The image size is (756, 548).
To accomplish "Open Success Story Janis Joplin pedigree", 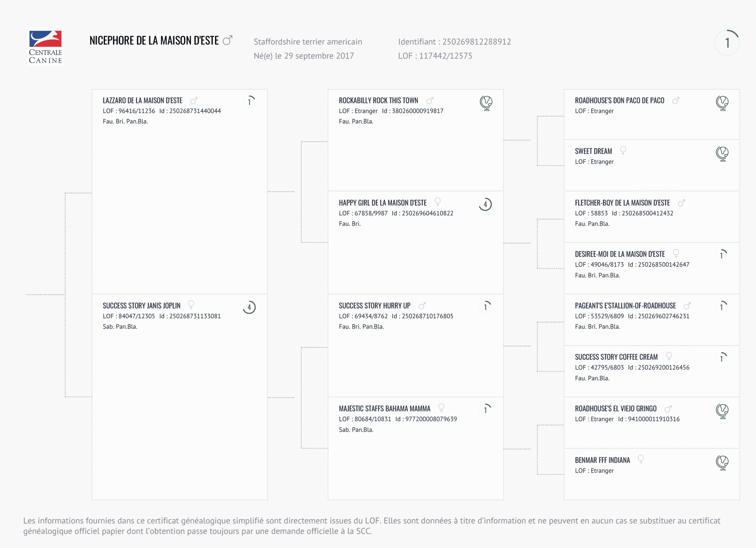I will point(141,305).
